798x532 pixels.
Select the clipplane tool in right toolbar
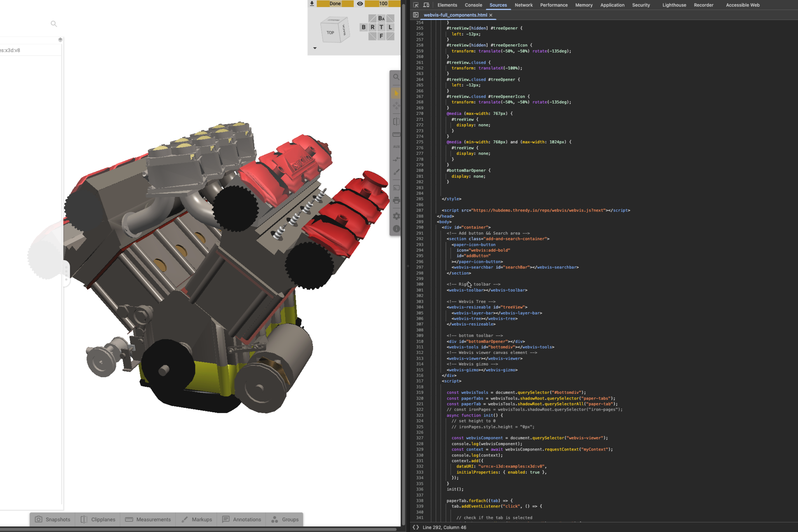pyautogui.click(x=396, y=122)
